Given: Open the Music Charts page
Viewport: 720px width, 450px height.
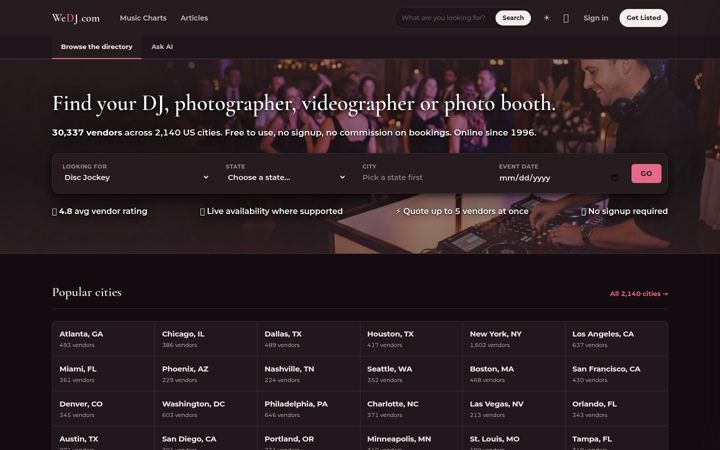Looking at the screenshot, I should click(x=143, y=18).
